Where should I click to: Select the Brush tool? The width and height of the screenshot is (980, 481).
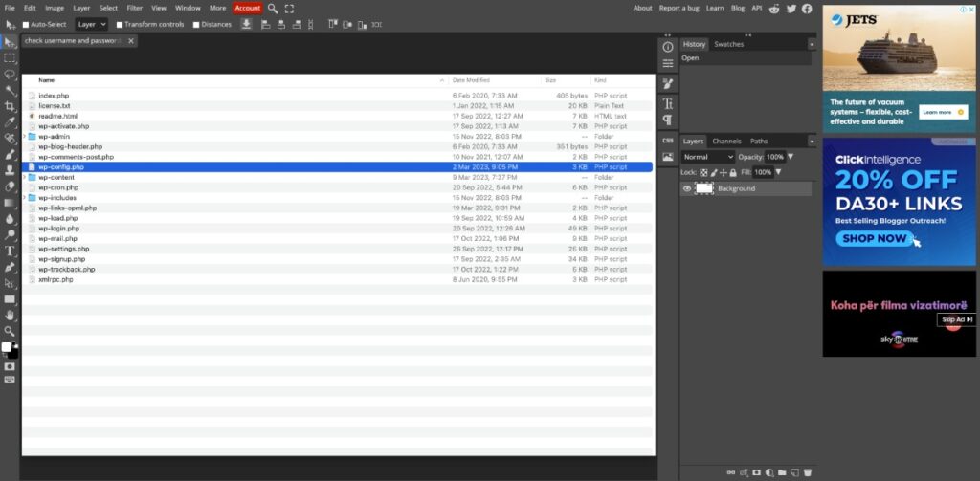click(10, 154)
